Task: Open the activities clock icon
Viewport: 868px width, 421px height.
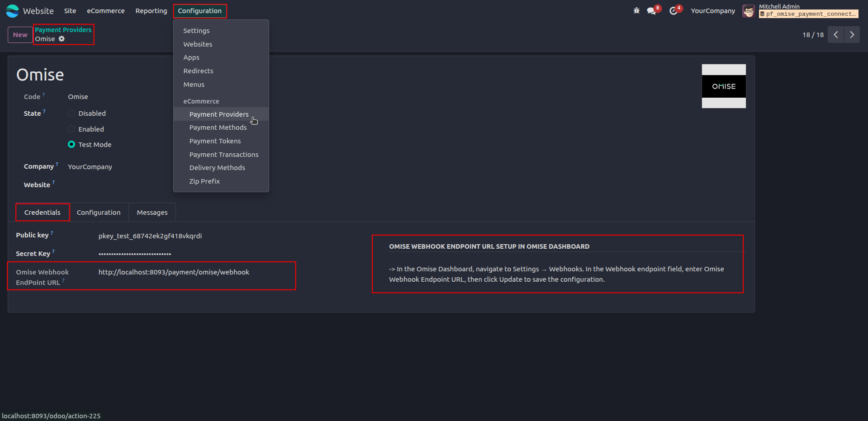Action: coord(674,11)
